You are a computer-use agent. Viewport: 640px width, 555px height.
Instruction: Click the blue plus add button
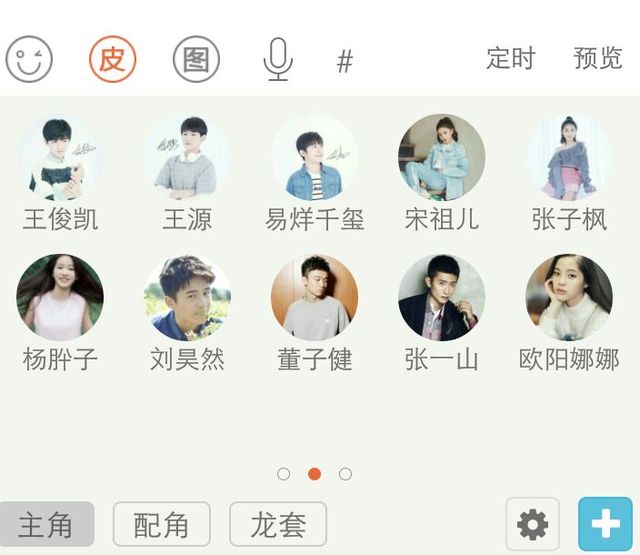[606, 524]
